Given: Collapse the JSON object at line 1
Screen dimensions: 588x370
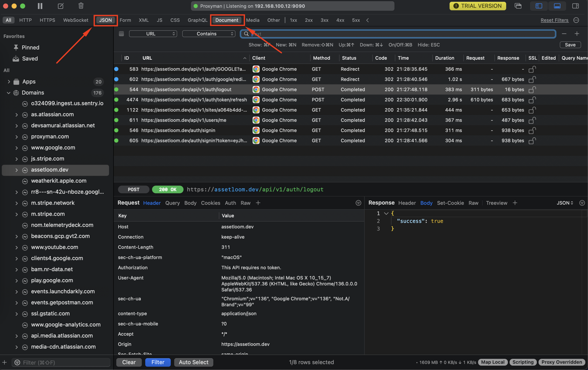Looking at the screenshot, I should coord(386,213).
